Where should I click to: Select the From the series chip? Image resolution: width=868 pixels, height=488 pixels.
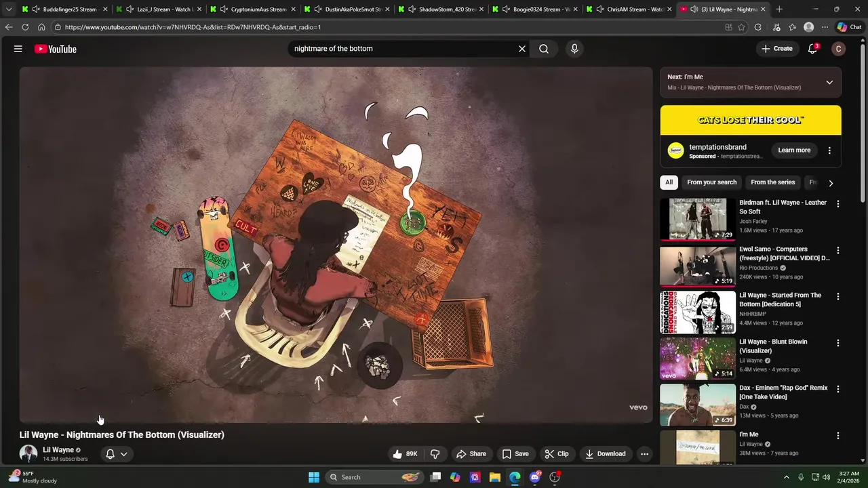pyautogui.click(x=772, y=182)
